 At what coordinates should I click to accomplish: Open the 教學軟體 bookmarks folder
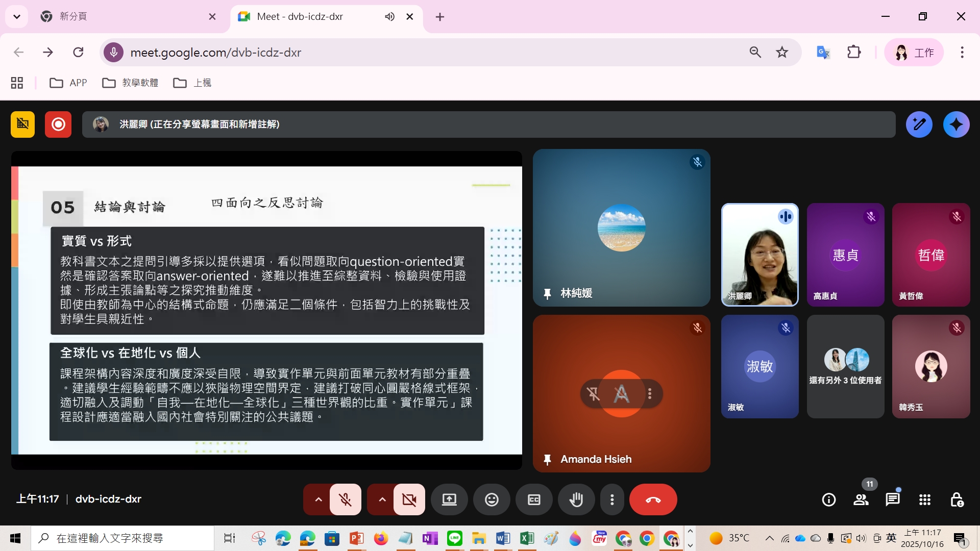point(131,83)
